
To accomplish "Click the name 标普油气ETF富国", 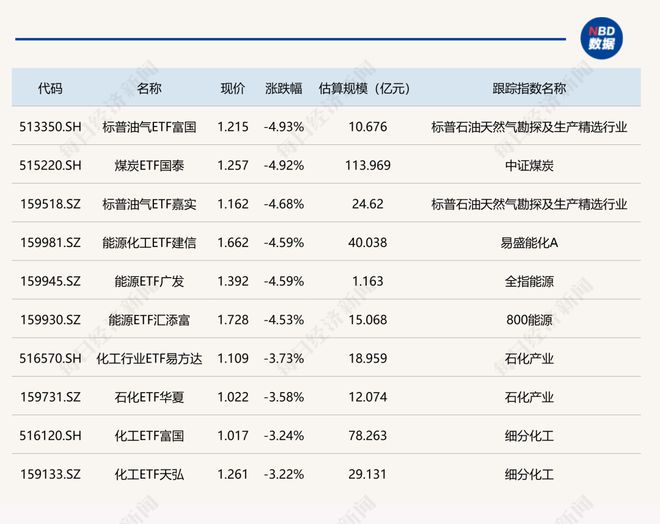I will (x=149, y=127).
